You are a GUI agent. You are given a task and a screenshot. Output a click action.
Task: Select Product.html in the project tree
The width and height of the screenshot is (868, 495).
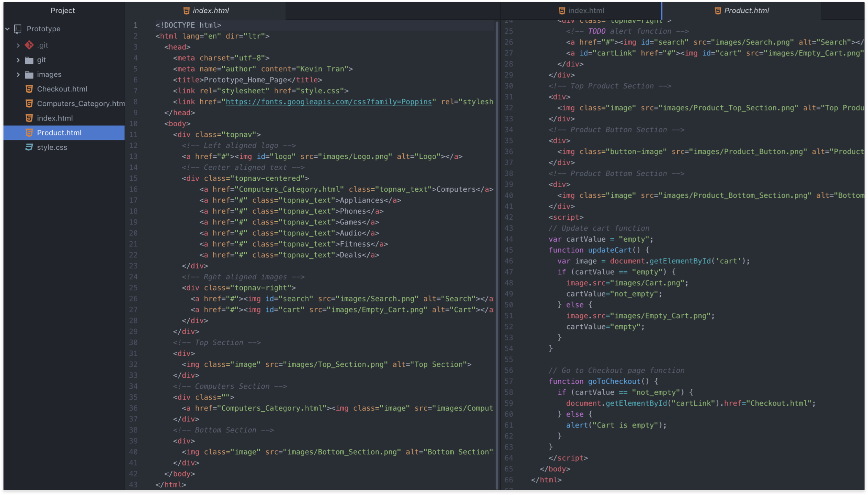(x=64, y=133)
